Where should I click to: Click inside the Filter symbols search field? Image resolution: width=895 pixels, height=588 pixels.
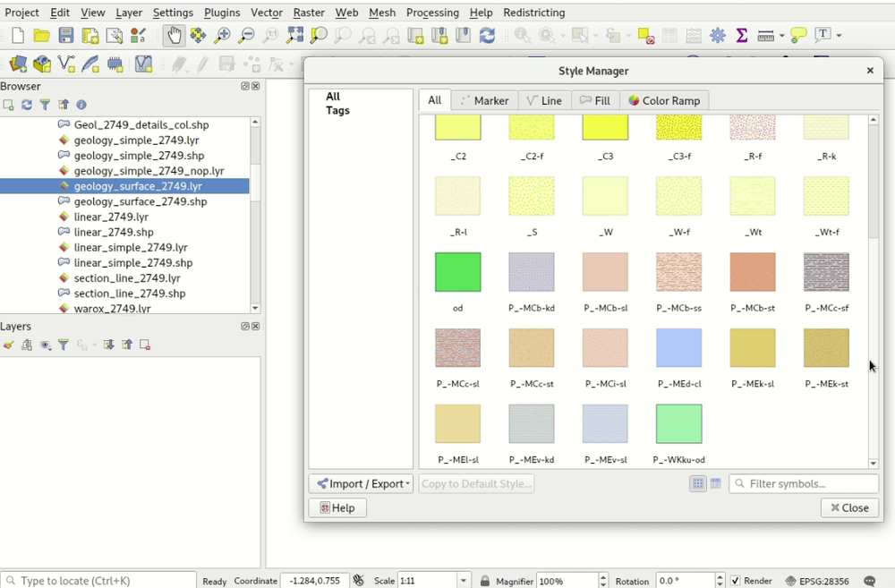click(803, 483)
